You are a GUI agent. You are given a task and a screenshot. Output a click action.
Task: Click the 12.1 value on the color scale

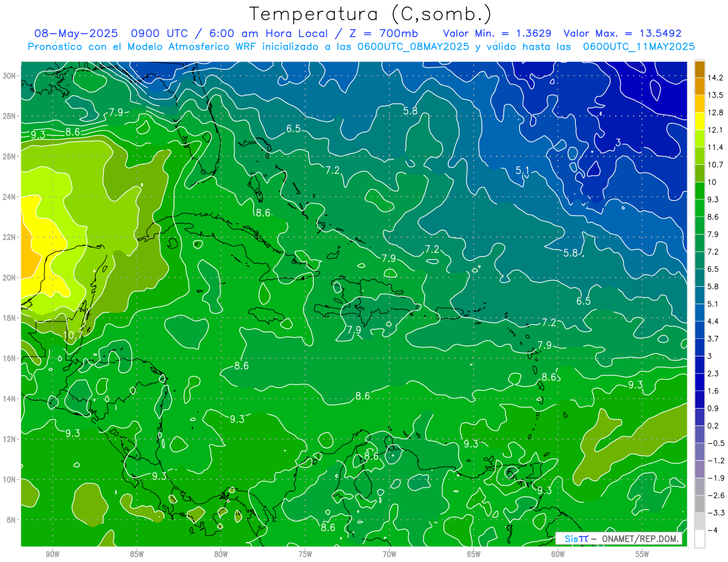coord(716,130)
